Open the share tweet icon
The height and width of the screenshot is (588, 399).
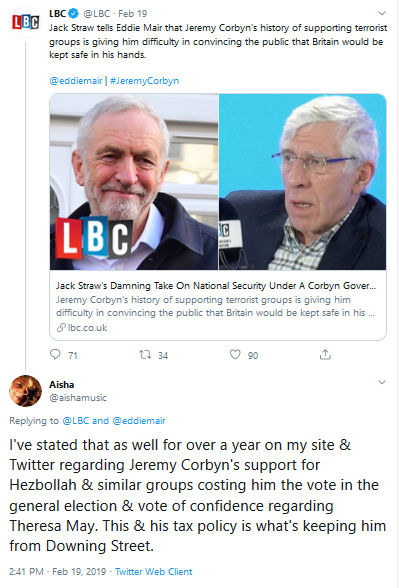pyautogui.click(x=325, y=354)
